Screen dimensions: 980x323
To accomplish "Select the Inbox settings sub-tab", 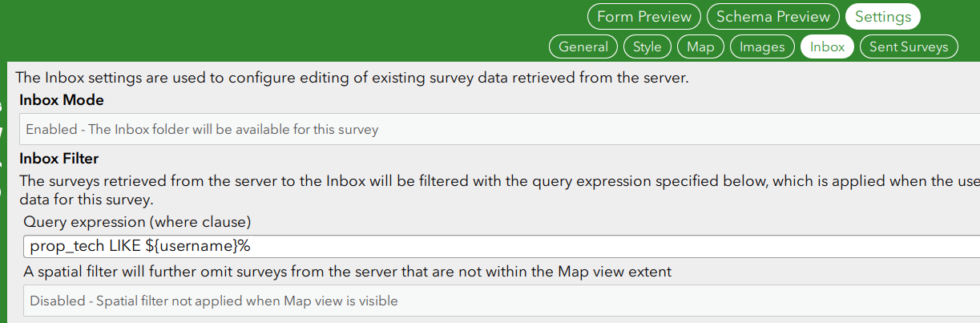I will point(827,46).
